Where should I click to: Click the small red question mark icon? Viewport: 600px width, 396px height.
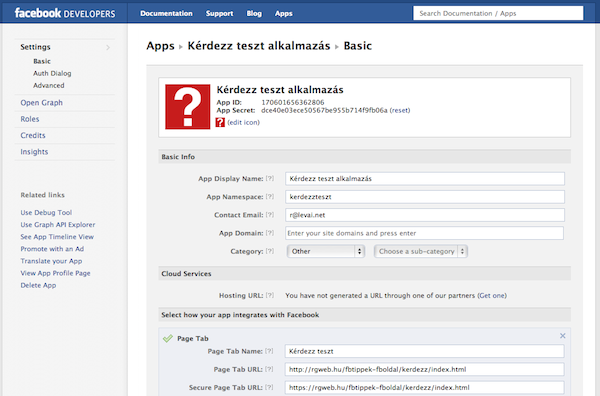tap(220, 122)
